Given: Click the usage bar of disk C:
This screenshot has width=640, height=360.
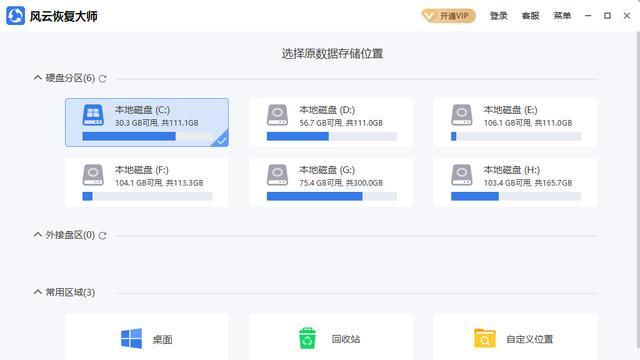Looking at the screenshot, I should [147, 136].
